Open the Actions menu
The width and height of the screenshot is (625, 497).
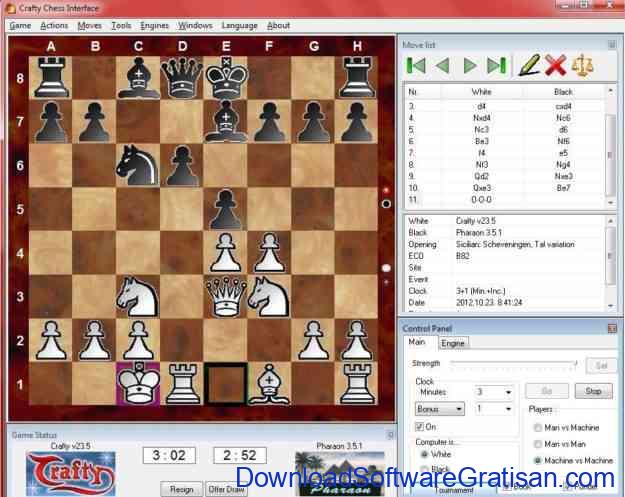pyautogui.click(x=54, y=26)
